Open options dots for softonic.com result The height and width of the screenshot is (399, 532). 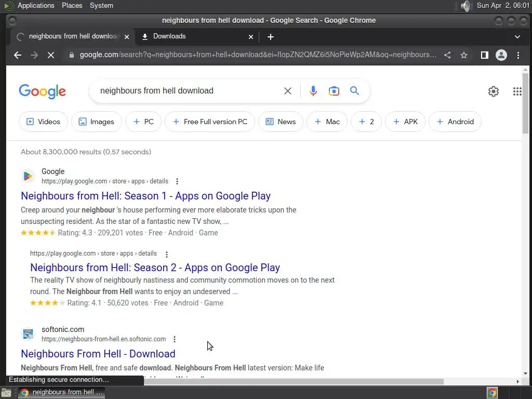(175, 339)
